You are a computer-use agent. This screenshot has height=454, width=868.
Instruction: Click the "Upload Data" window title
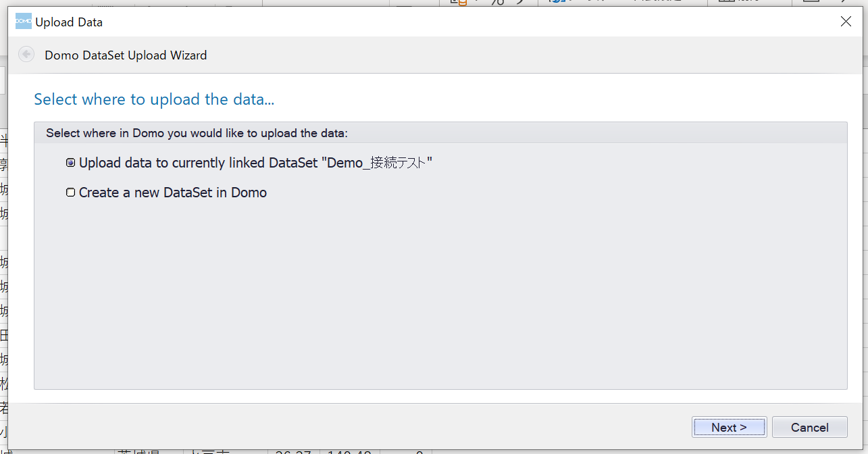[x=69, y=22]
